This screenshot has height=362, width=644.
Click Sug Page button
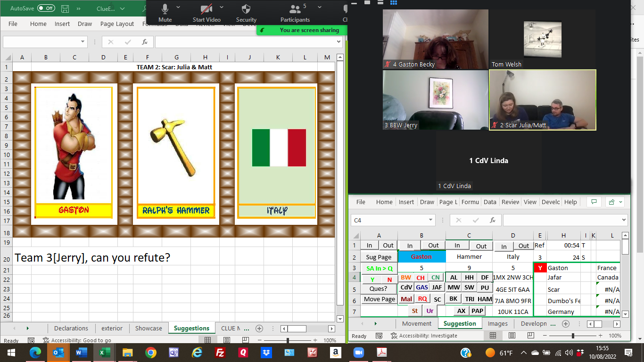[x=379, y=257]
